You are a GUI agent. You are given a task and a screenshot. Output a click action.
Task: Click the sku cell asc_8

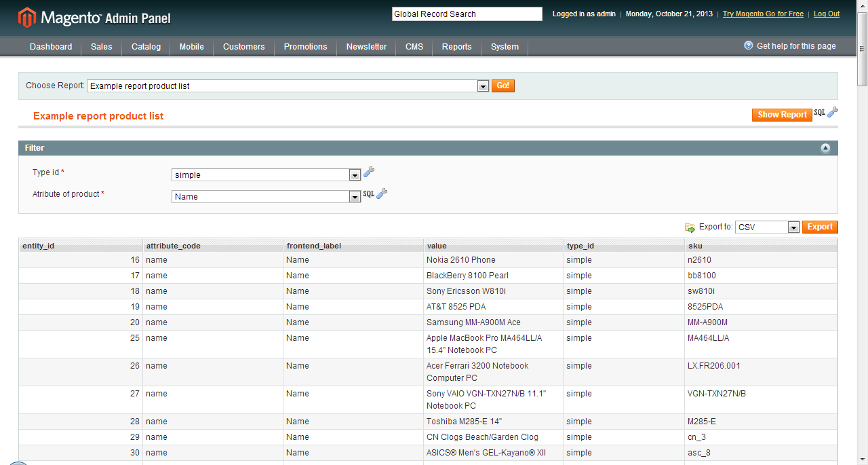coord(761,453)
